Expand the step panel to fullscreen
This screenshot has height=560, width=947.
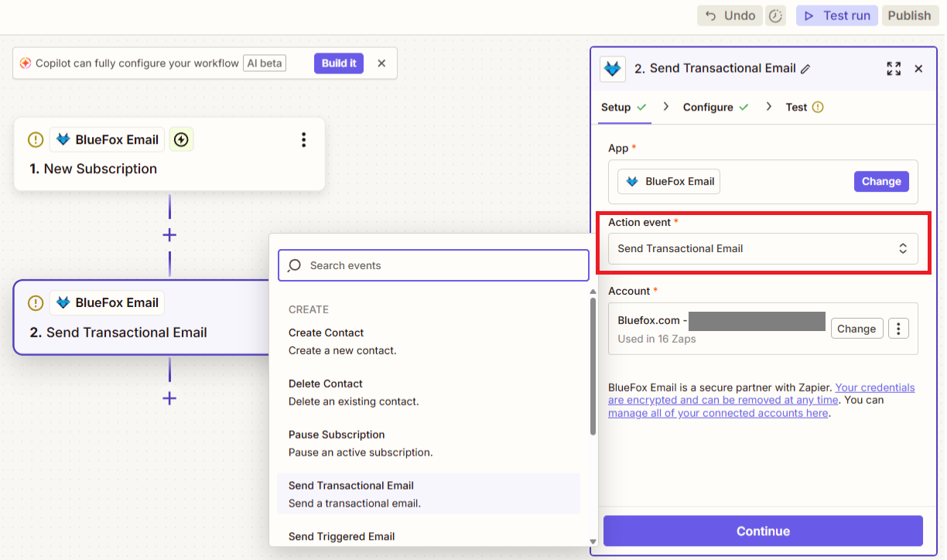[x=894, y=68]
